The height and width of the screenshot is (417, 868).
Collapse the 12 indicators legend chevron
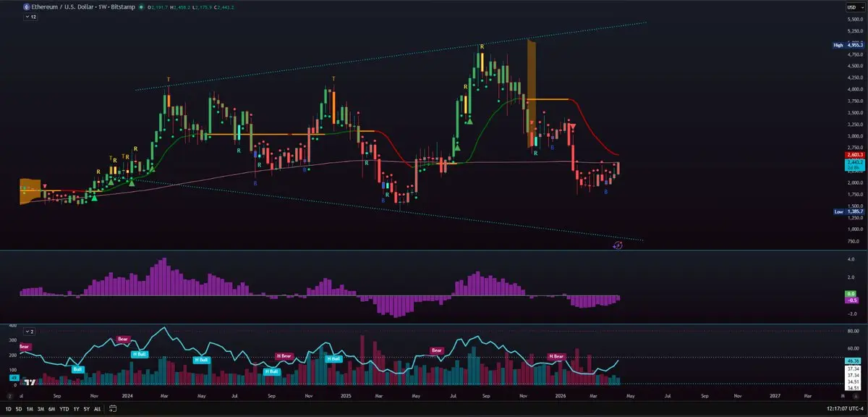[x=30, y=16]
